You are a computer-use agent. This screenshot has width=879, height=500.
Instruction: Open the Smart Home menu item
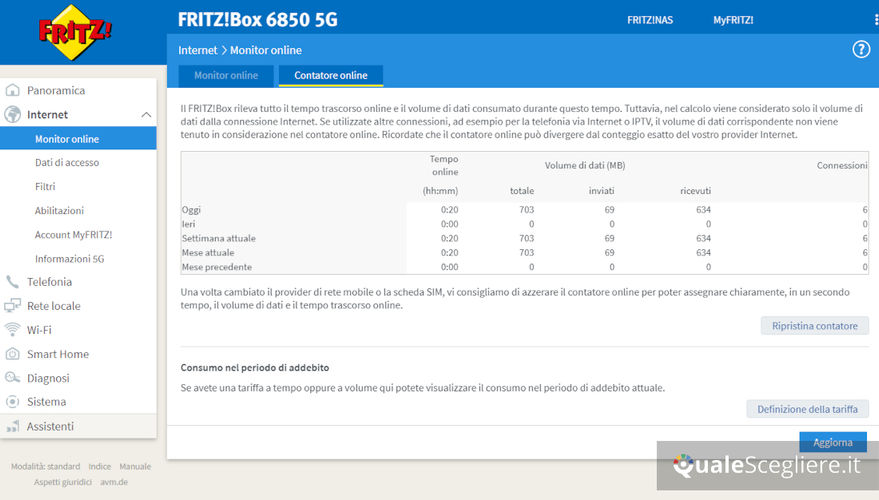click(x=58, y=354)
